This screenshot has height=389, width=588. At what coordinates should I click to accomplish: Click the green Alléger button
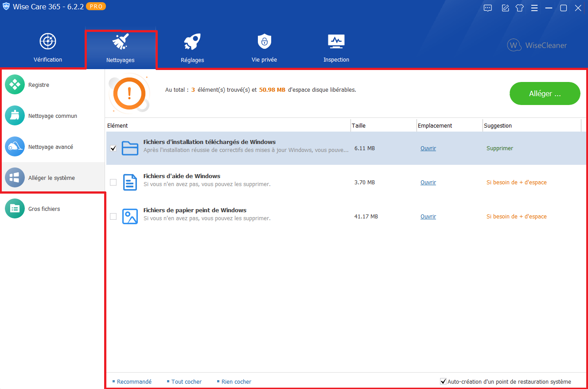click(x=545, y=93)
